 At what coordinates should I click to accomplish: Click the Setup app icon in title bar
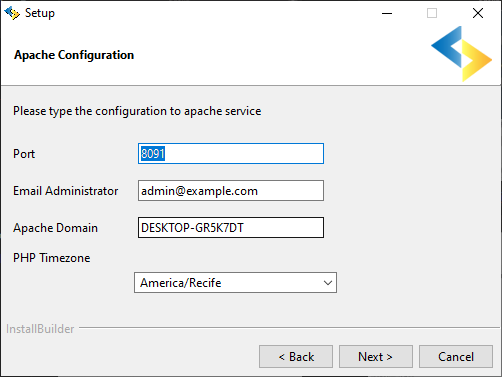[x=12, y=13]
